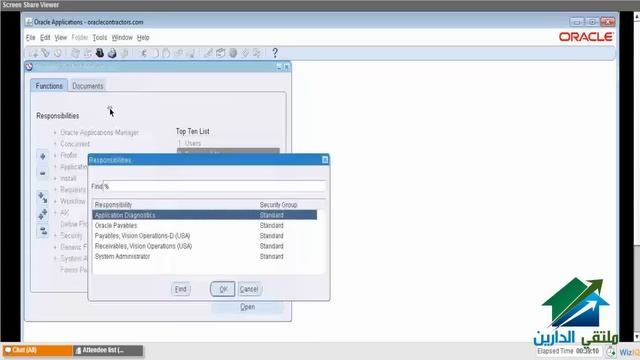Click the Zoom toolbar icon
Screen dimensions: 640x360
coord(220,53)
